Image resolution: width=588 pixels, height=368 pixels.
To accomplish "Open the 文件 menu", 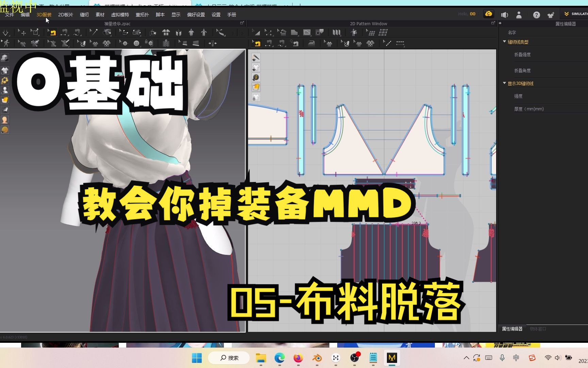I will pyautogui.click(x=10, y=15).
